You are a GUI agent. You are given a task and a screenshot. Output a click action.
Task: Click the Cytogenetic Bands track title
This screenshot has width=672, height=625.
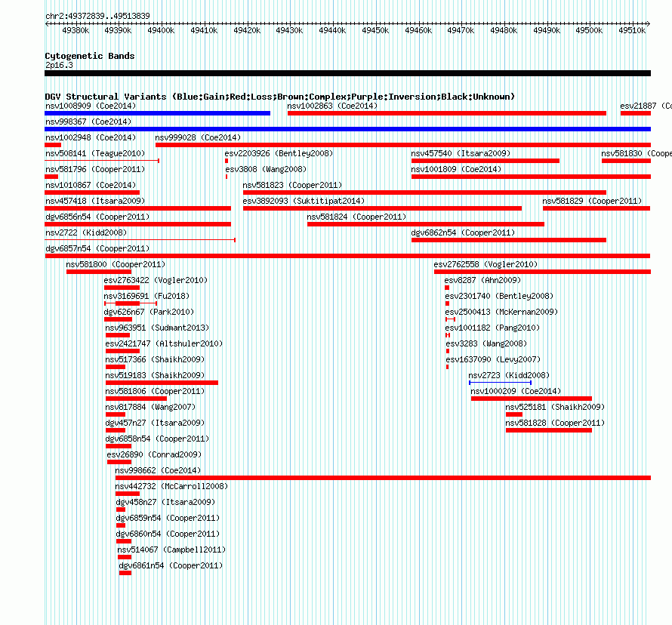pos(90,56)
